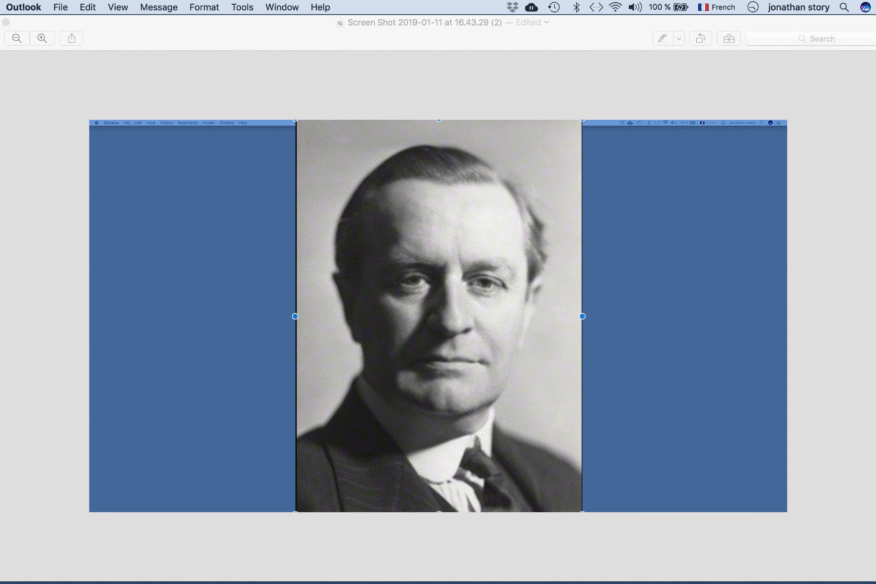Click the jonathan story user name
The width and height of the screenshot is (876, 584).
798,7
